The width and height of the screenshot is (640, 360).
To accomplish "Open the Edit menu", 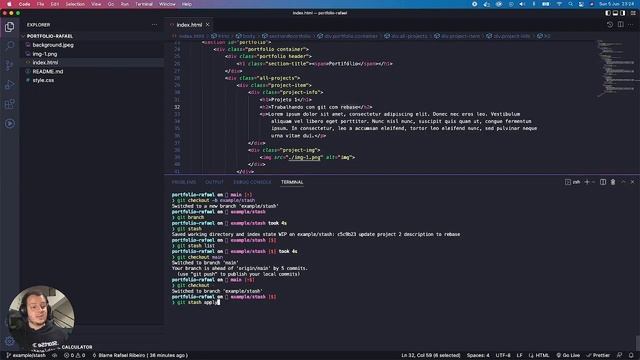I will point(55,4).
